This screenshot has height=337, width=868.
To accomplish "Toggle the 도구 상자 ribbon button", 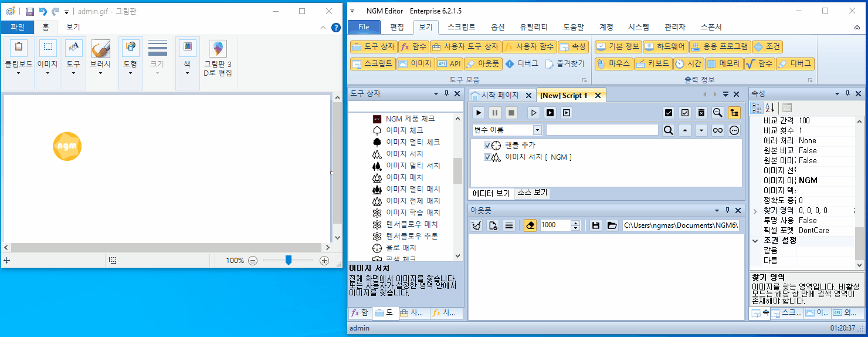I will pos(373,47).
